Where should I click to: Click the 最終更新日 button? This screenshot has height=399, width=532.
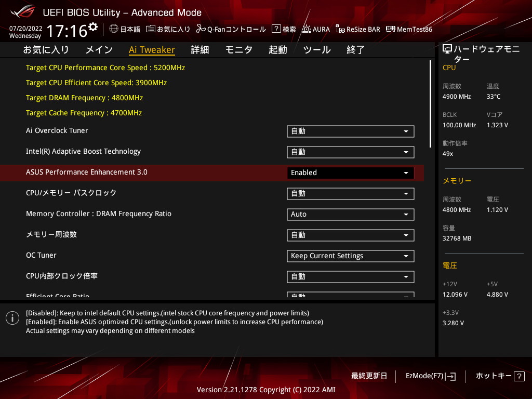pyautogui.click(x=369, y=376)
